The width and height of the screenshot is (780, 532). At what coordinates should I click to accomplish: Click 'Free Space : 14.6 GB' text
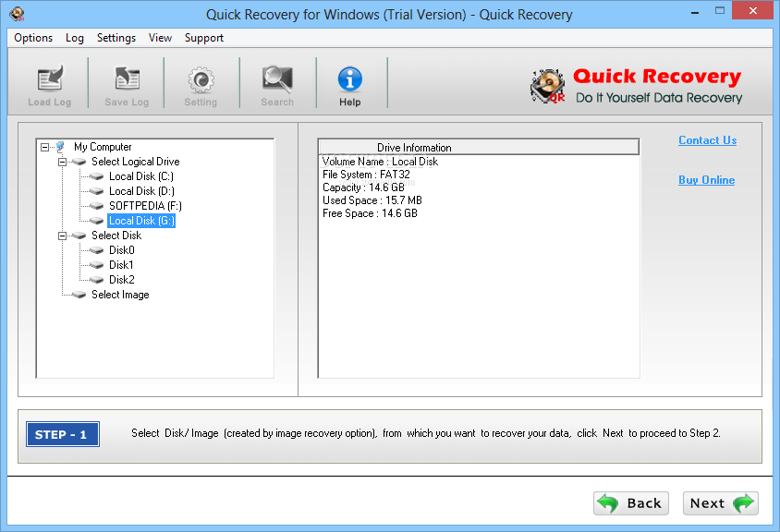click(x=370, y=213)
